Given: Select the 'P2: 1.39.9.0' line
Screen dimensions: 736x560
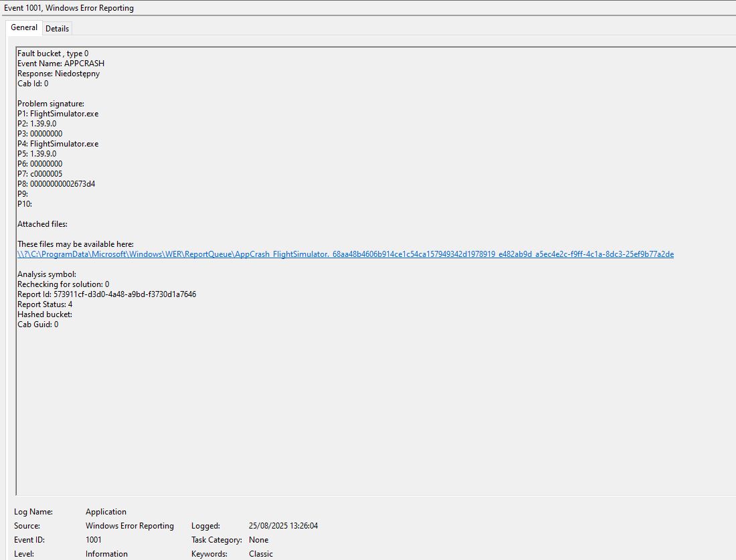Looking at the screenshot, I should 37,124.
